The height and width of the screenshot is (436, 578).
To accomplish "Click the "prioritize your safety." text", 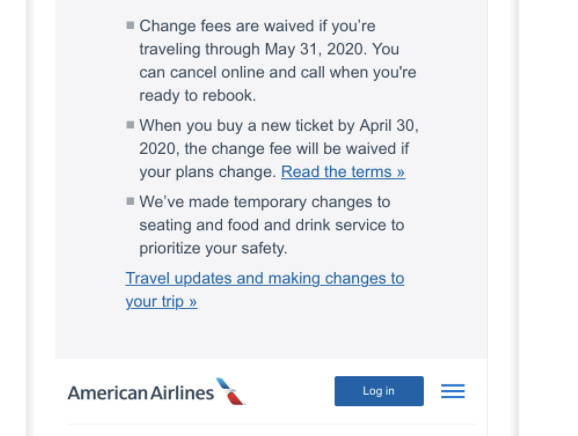I will click(213, 248).
